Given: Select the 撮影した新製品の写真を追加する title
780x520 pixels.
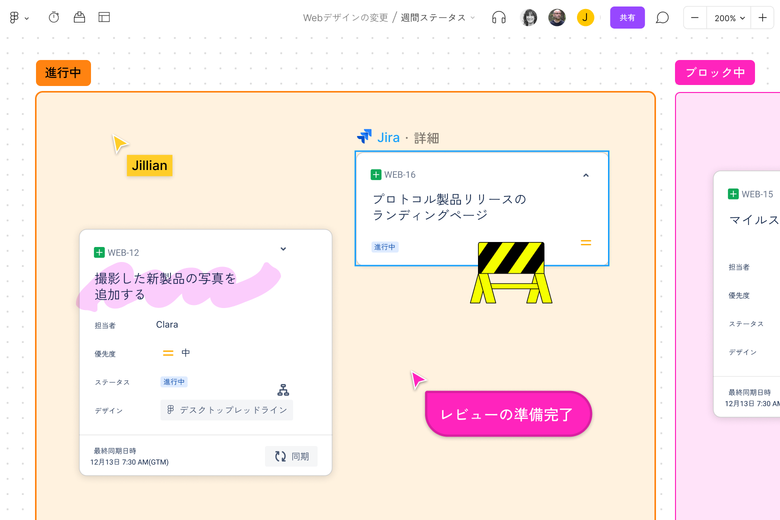Looking at the screenshot, I should pos(165,286).
